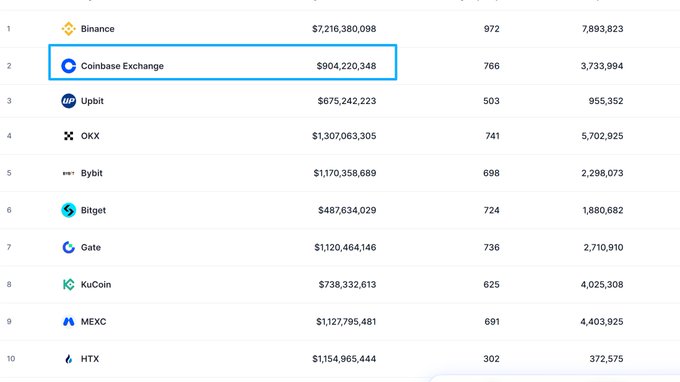
Task: Click Gate figure 2,710,910
Action: click(603, 247)
